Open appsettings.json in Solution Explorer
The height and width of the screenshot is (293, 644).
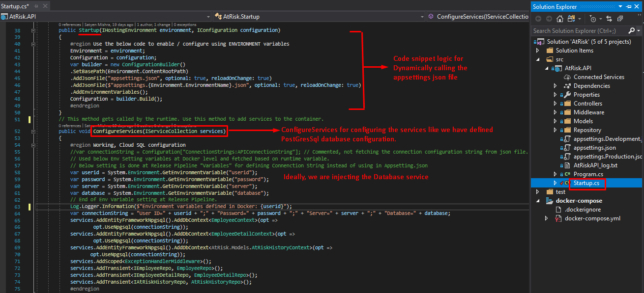pyautogui.click(x=594, y=148)
